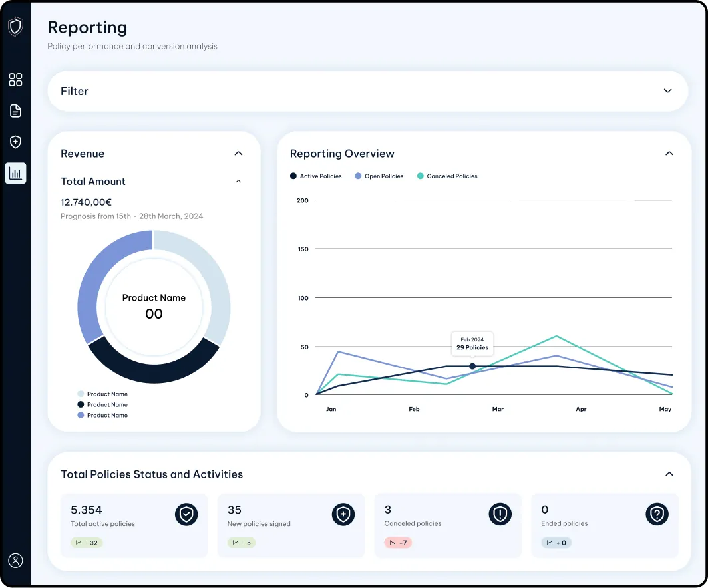
Task: Click the dark navy donut segment
Action: pos(154,372)
